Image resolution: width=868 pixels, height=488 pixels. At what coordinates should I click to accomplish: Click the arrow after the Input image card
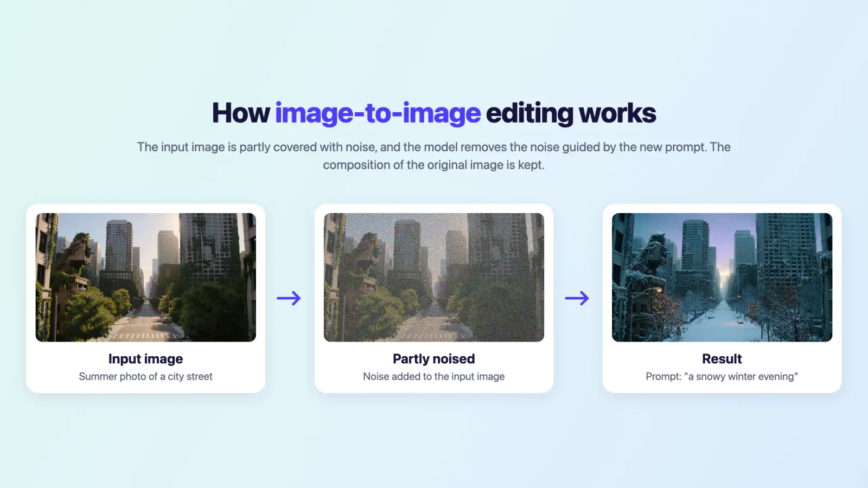[289, 298]
